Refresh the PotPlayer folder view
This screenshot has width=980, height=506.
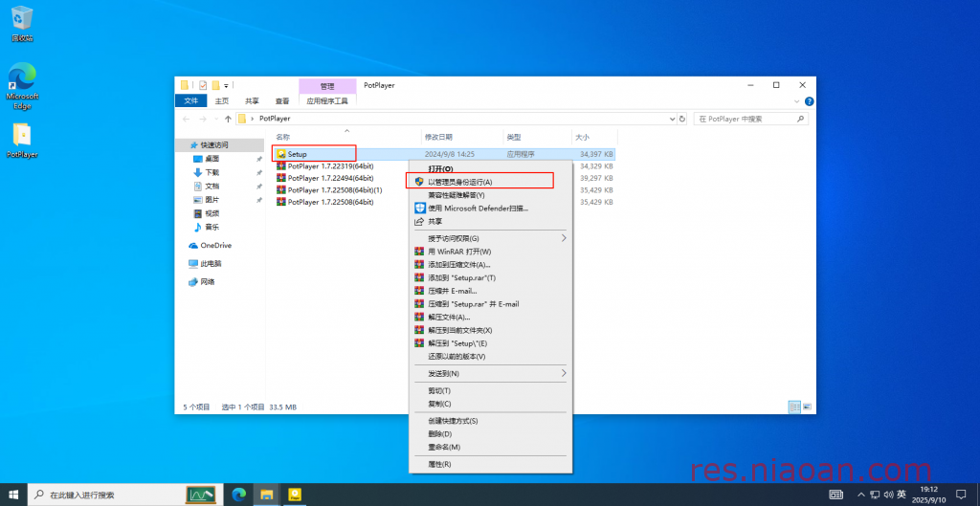click(x=682, y=119)
